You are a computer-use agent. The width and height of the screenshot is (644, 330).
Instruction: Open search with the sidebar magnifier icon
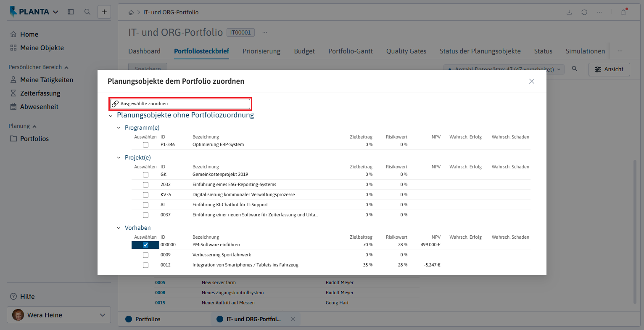pos(87,12)
